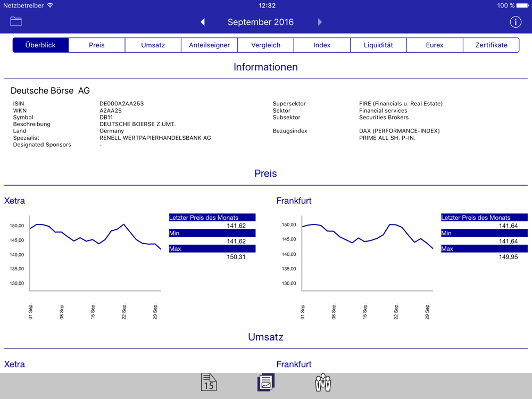Select WKN value A2AA25

click(x=110, y=111)
